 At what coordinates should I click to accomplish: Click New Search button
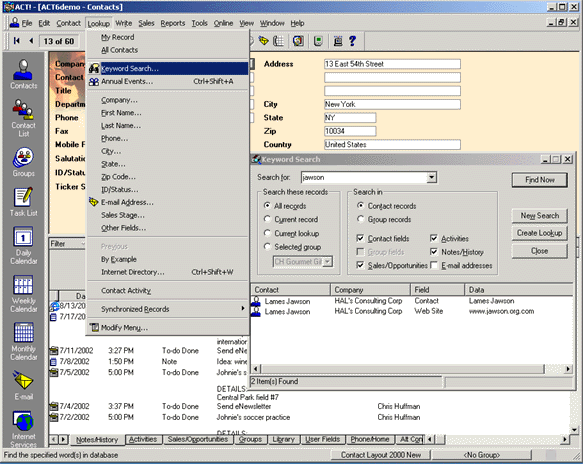point(539,216)
